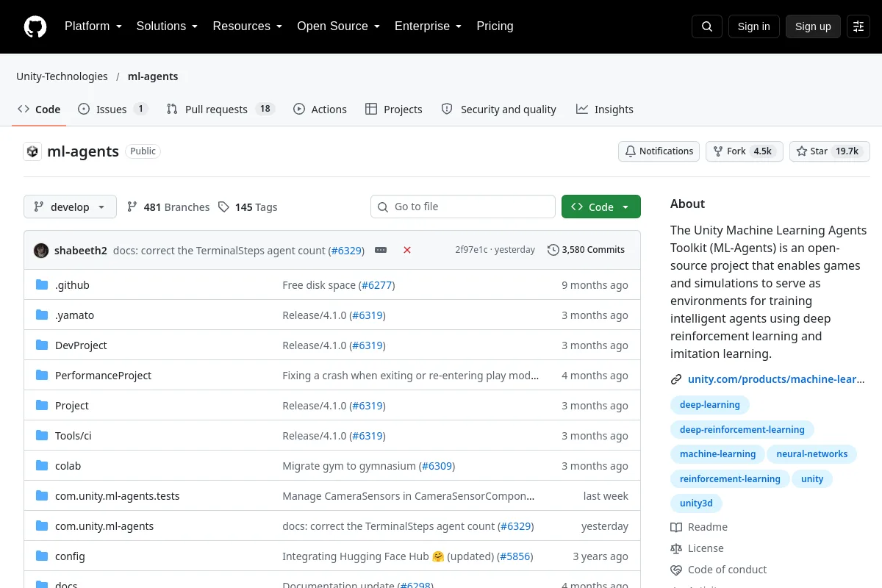This screenshot has height=588, width=882.
Task: Star the ml-agents repository
Action: (x=829, y=151)
